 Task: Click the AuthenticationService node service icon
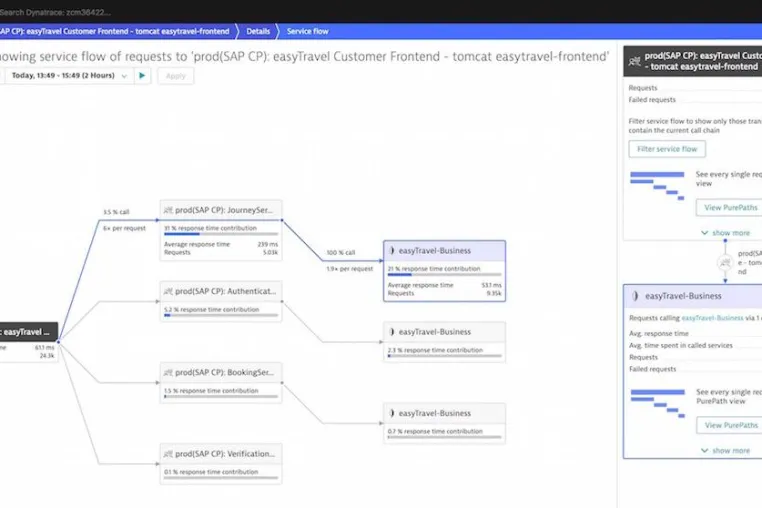[168, 291]
